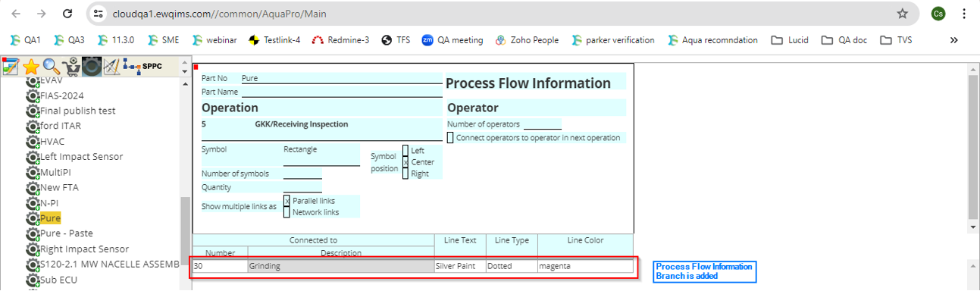The height and width of the screenshot is (291, 980).
Task: Reload the current page
Action: click(x=67, y=14)
